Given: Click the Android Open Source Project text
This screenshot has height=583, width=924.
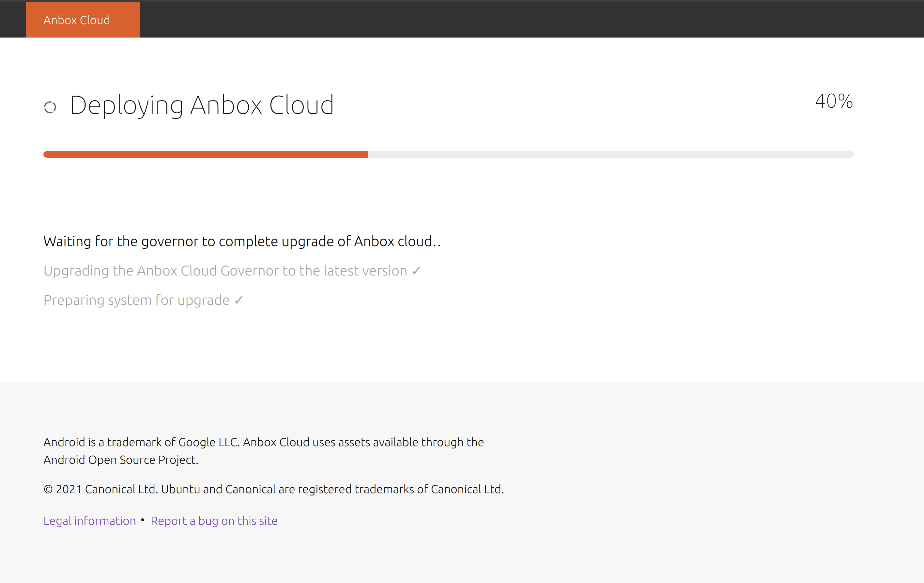Looking at the screenshot, I should click(x=121, y=460).
